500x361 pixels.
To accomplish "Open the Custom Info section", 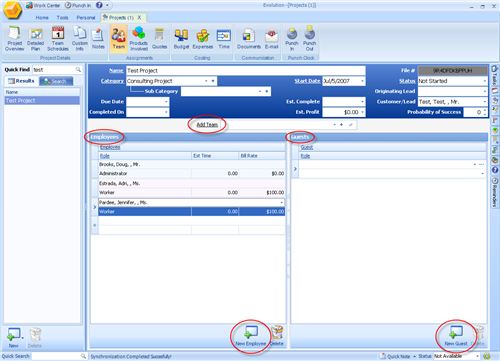I will [x=80, y=39].
